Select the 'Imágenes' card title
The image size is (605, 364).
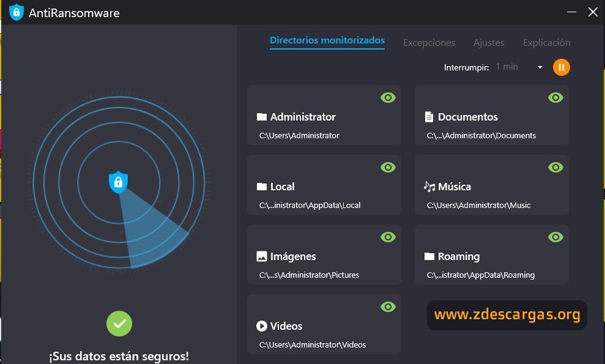(293, 257)
